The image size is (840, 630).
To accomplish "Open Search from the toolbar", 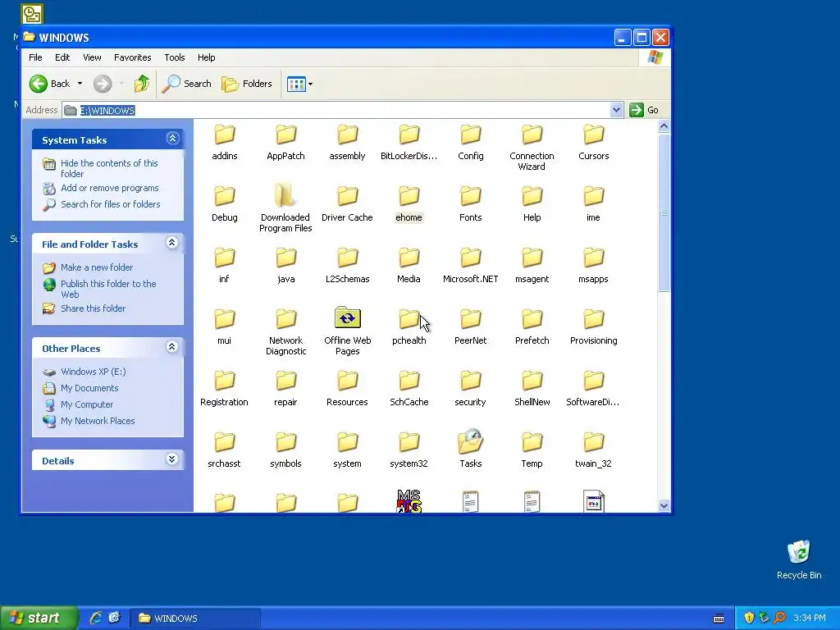I will coord(187,84).
